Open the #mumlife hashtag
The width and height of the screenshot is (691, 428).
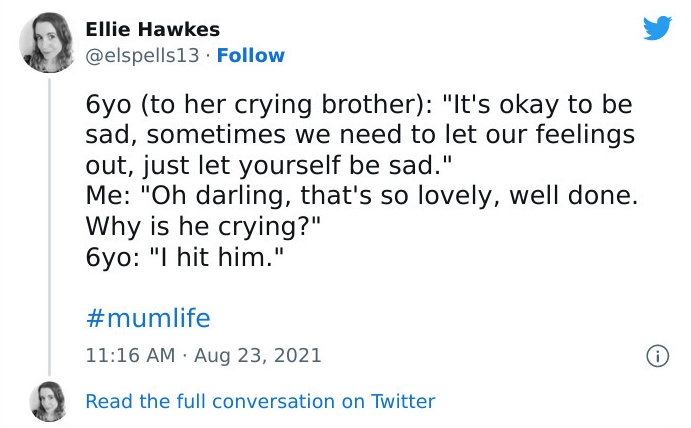148,319
